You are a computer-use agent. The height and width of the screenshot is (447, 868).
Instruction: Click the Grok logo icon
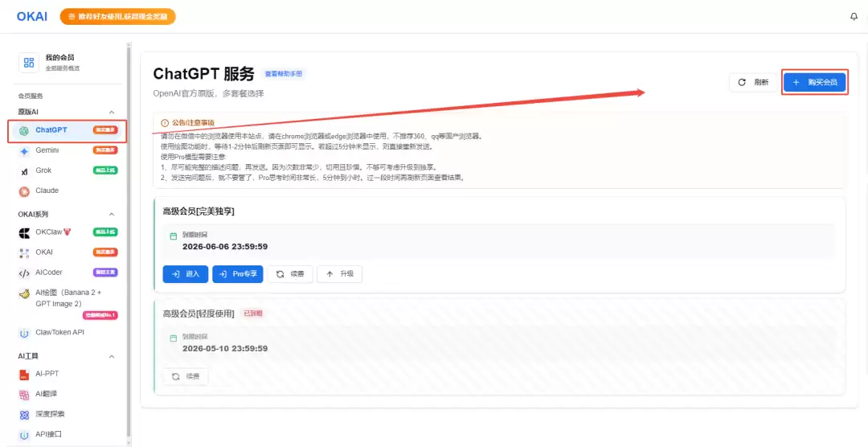coord(24,171)
